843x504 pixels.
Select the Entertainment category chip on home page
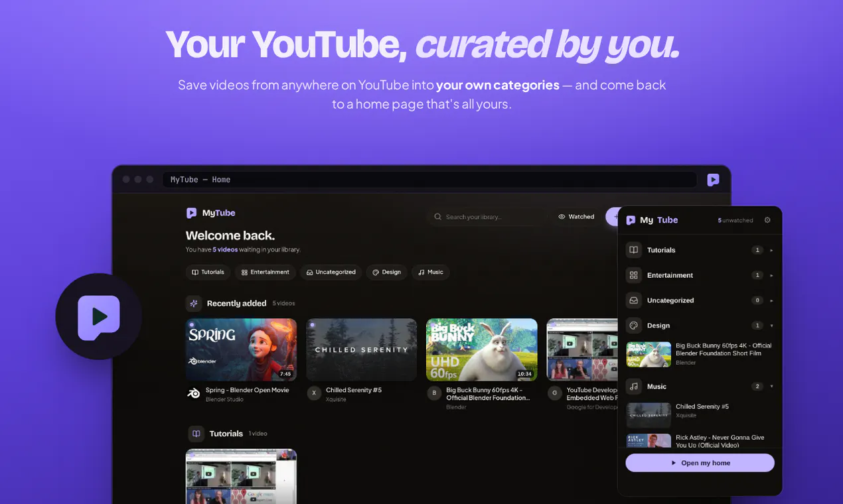click(x=265, y=272)
